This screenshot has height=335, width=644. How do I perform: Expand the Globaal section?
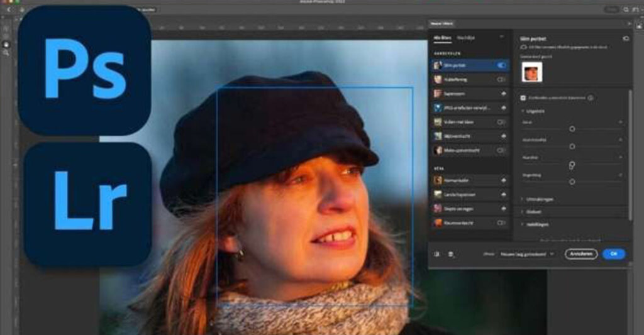click(523, 212)
